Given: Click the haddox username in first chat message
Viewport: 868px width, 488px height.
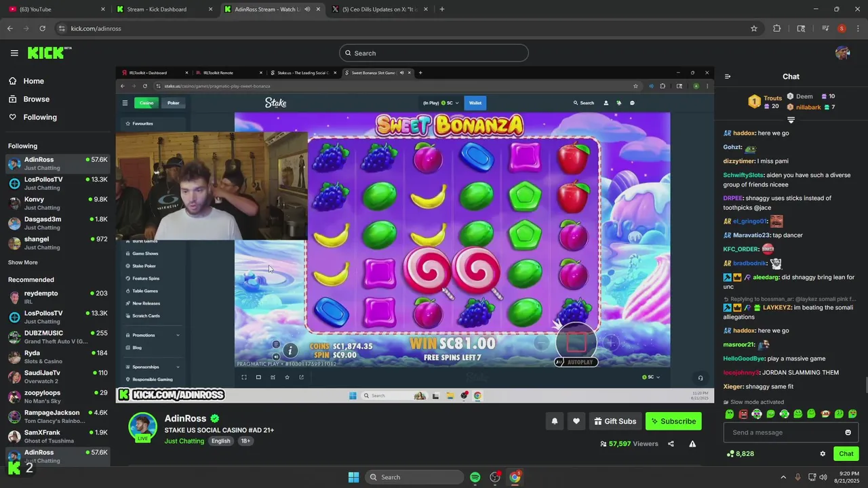Looking at the screenshot, I should click(744, 134).
